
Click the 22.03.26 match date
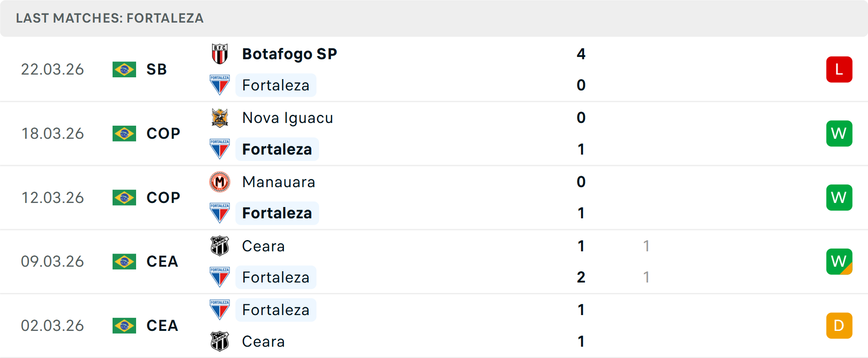[x=52, y=70]
